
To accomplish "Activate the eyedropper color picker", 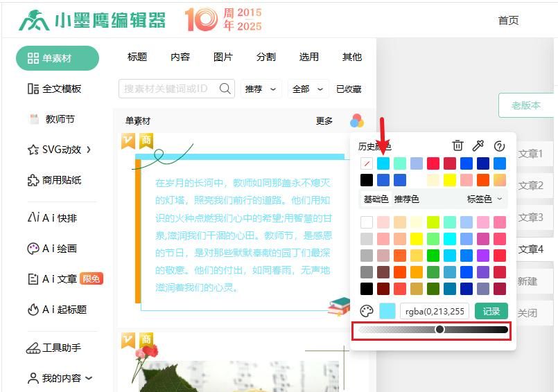I will [478, 145].
